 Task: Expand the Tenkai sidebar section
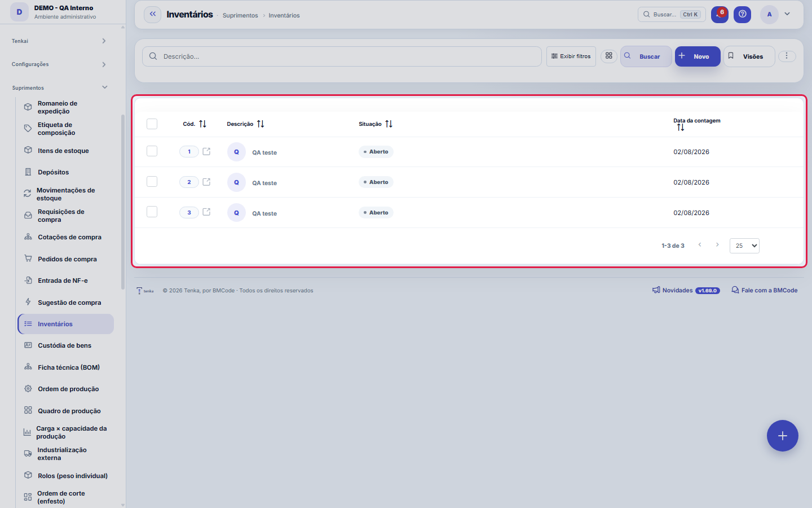coord(59,41)
